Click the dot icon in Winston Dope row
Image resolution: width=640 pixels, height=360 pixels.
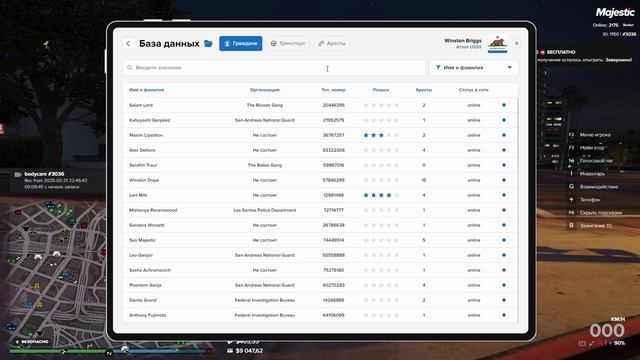point(504,180)
